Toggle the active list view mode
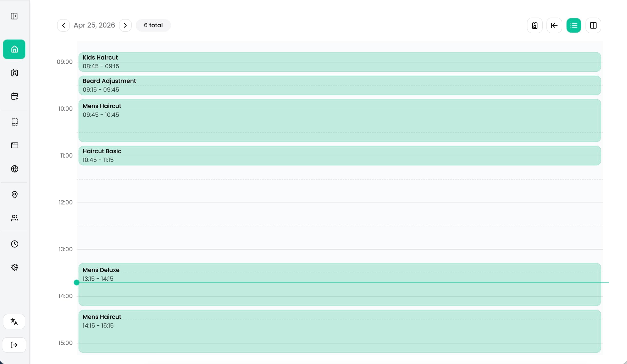Image resolution: width=627 pixels, height=364 pixels. tap(574, 25)
